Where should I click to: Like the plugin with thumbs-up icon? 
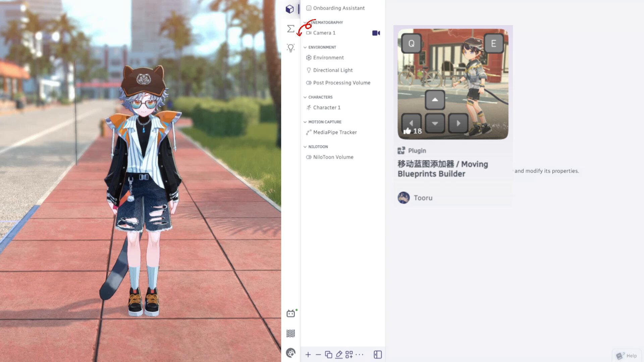point(407,131)
